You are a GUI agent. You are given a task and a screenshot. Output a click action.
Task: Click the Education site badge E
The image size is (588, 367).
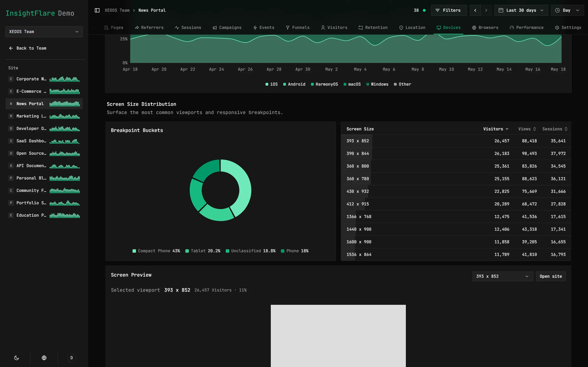(x=11, y=215)
